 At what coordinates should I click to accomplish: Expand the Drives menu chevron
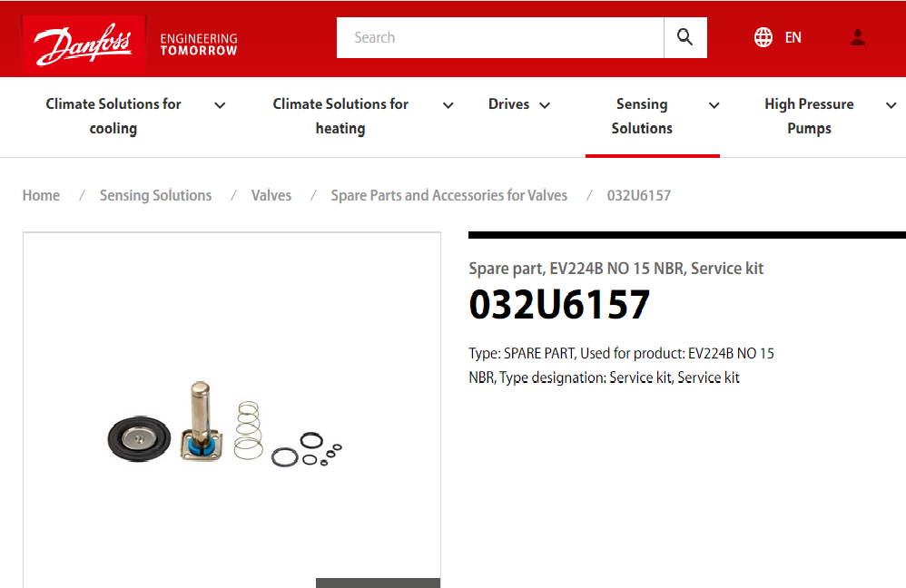tap(545, 105)
